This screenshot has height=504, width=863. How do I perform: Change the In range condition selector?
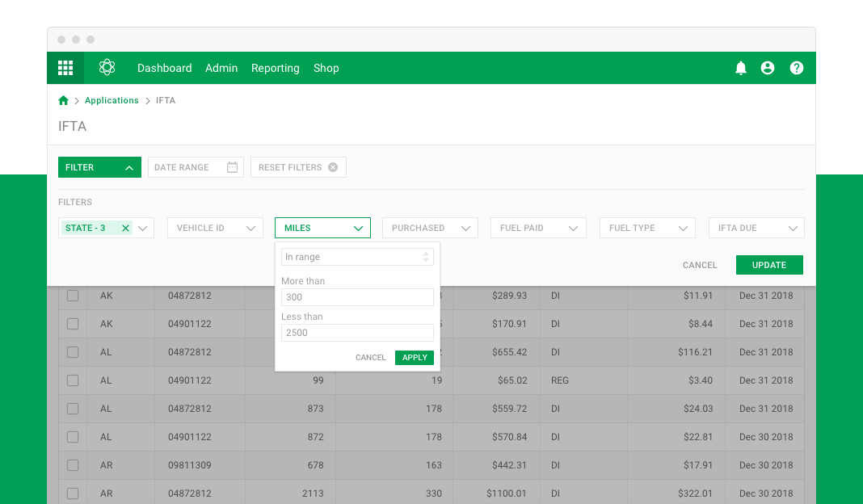click(x=357, y=257)
